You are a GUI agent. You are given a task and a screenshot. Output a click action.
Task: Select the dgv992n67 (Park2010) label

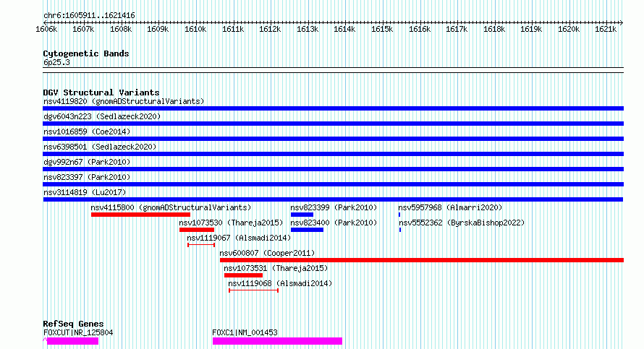coord(87,162)
